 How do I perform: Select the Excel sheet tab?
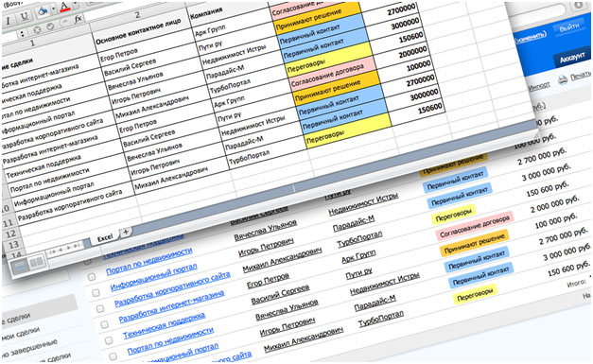(105, 237)
